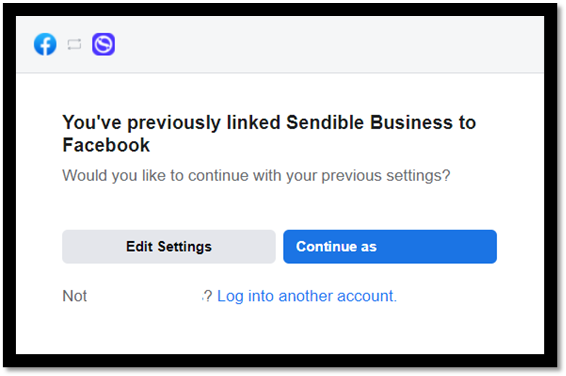This screenshot has height=376, width=566.
Task: Click "Sendible Business" in the heading
Action: (x=369, y=122)
